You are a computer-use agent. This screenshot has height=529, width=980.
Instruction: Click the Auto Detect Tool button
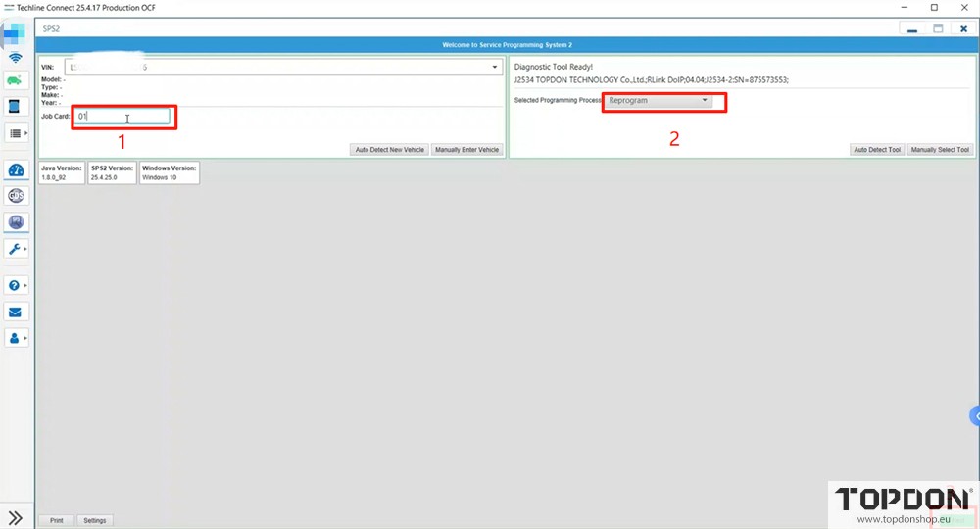(x=876, y=150)
